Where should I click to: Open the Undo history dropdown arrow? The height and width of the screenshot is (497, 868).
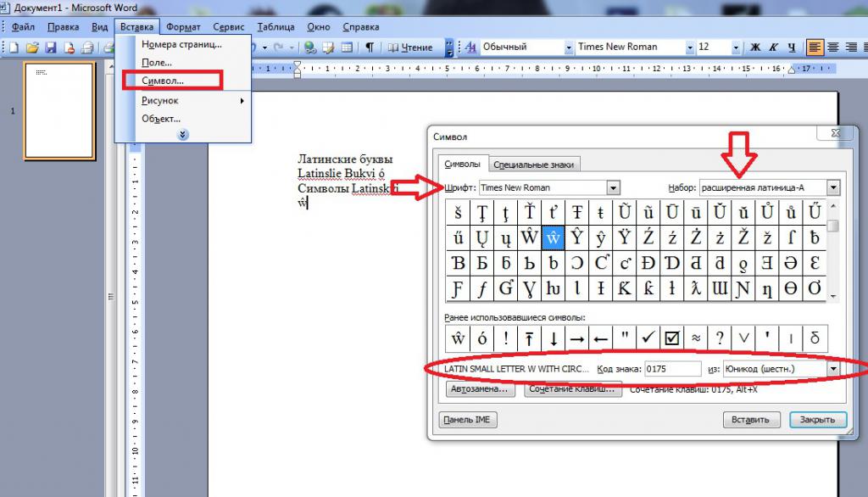coord(264,47)
